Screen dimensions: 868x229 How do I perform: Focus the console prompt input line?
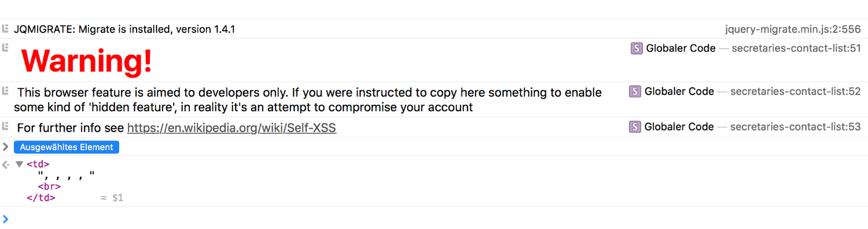coord(434,219)
